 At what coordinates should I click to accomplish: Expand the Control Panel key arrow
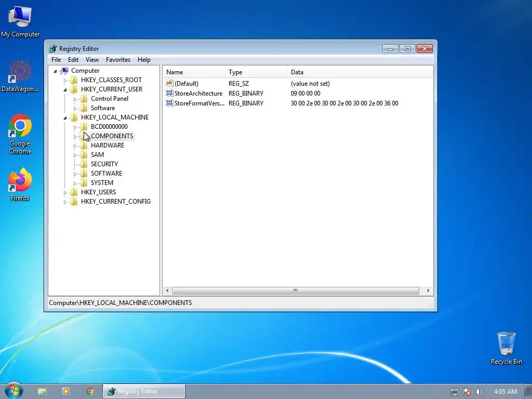click(75, 99)
